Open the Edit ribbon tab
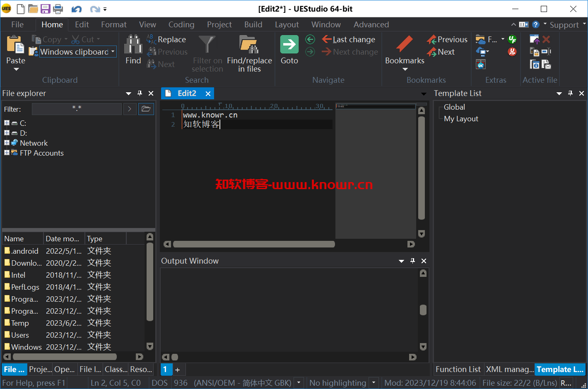This screenshot has height=389, width=588. pyautogui.click(x=82, y=24)
